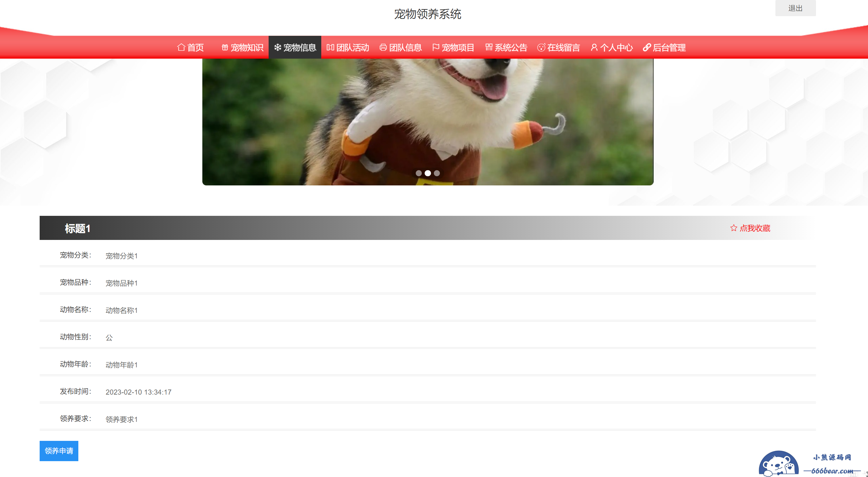Viewport: 868px width, 477px height.
Task: Open 在线留言 from the navigation bar
Action: point(559,48)
